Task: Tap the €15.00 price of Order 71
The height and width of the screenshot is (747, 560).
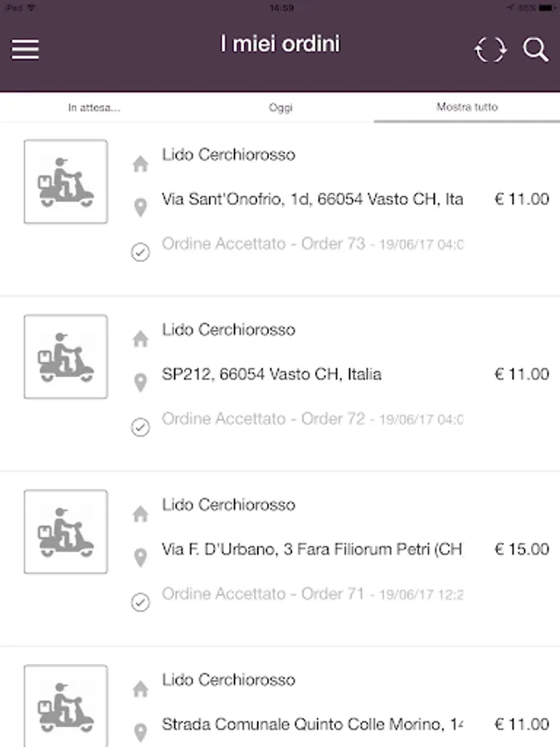Action: point(522,549)
